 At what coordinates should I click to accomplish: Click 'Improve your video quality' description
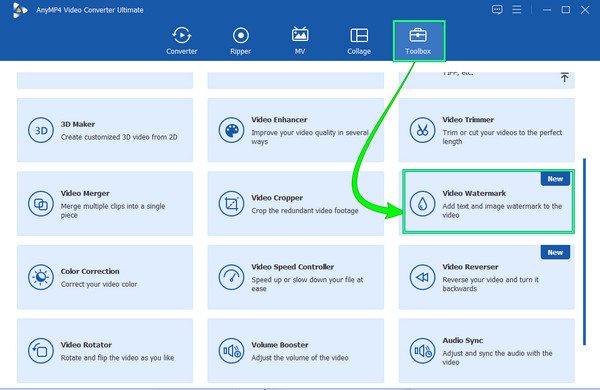(310, 137)
